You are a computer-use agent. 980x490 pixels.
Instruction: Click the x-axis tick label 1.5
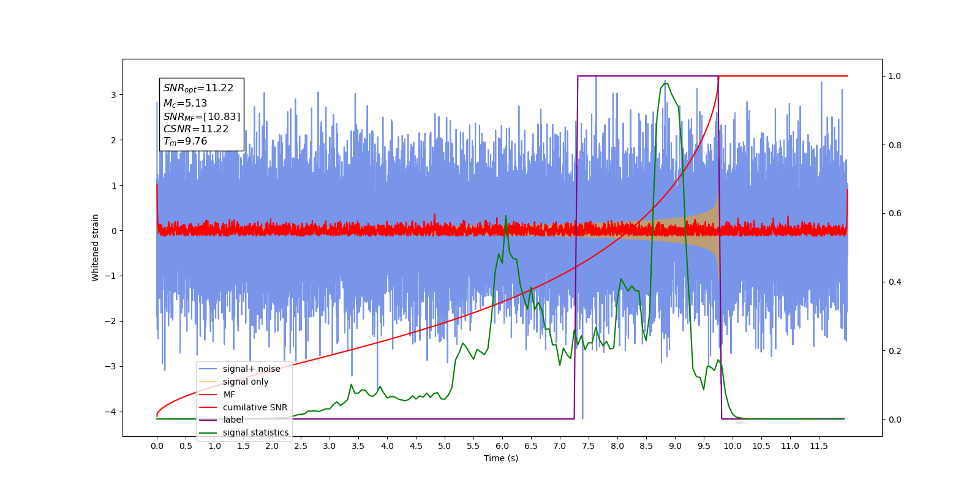point(243,446)
